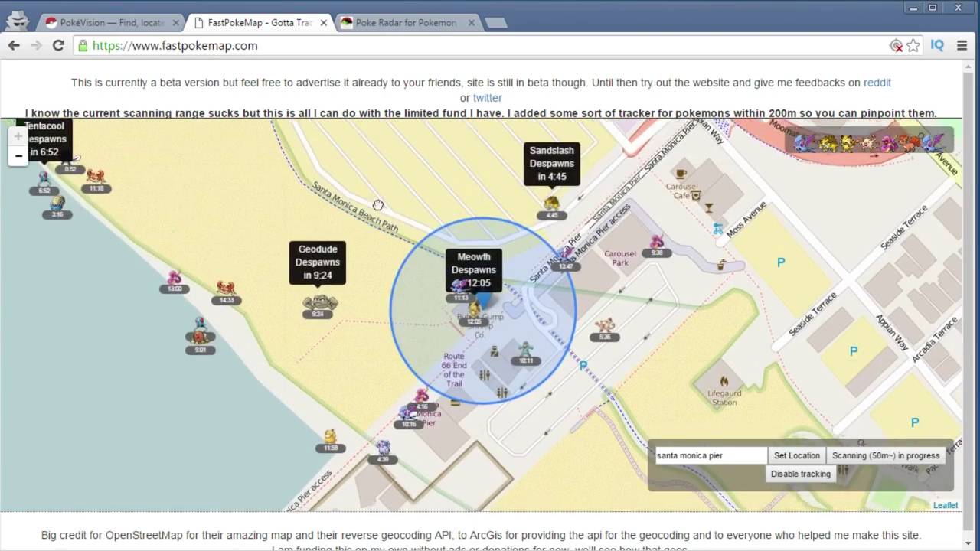Click the blocked content icon in the address bar
The image size is (980, 551).
[896, 46]
